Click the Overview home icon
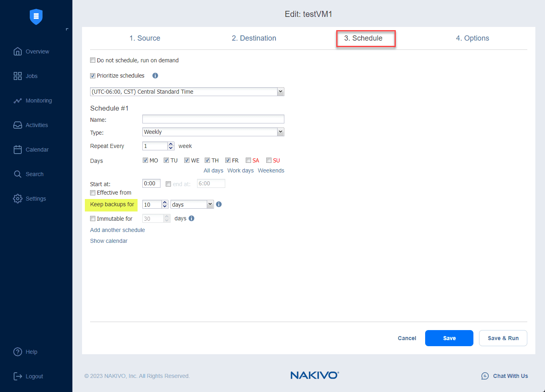Viewport: 545px width, 392px height. click(x=18, y=51)
